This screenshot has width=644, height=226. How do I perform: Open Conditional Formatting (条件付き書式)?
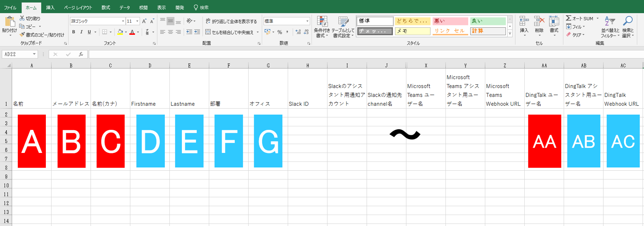tap(322, 27)
